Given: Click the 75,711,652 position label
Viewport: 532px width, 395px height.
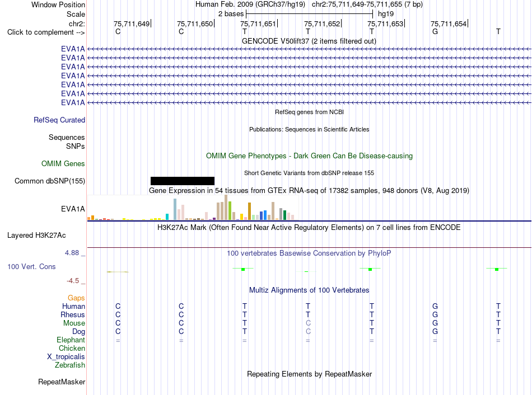Looking at the screenshot, I should pyautogui.click(x=322, y=23).
